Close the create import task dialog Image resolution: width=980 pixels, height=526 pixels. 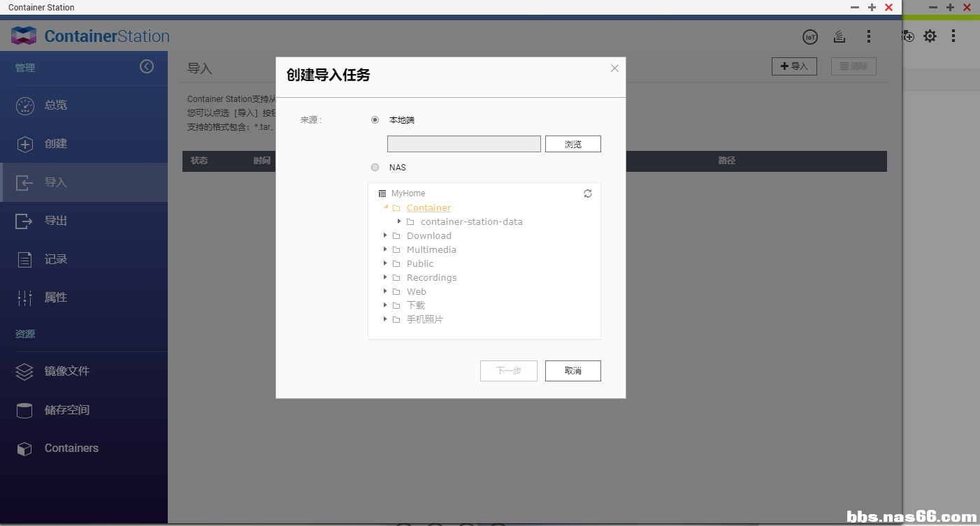pos(614,68)
